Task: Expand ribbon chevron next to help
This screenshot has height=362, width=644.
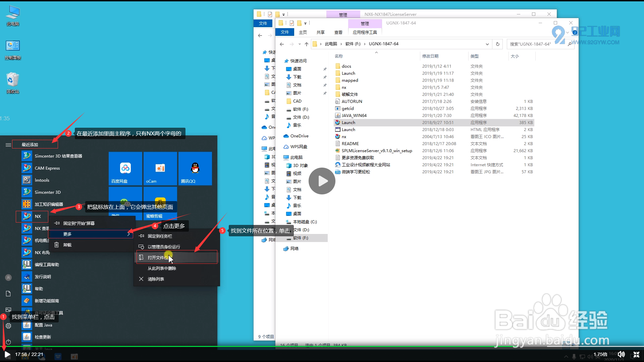Action: [567, 33]
